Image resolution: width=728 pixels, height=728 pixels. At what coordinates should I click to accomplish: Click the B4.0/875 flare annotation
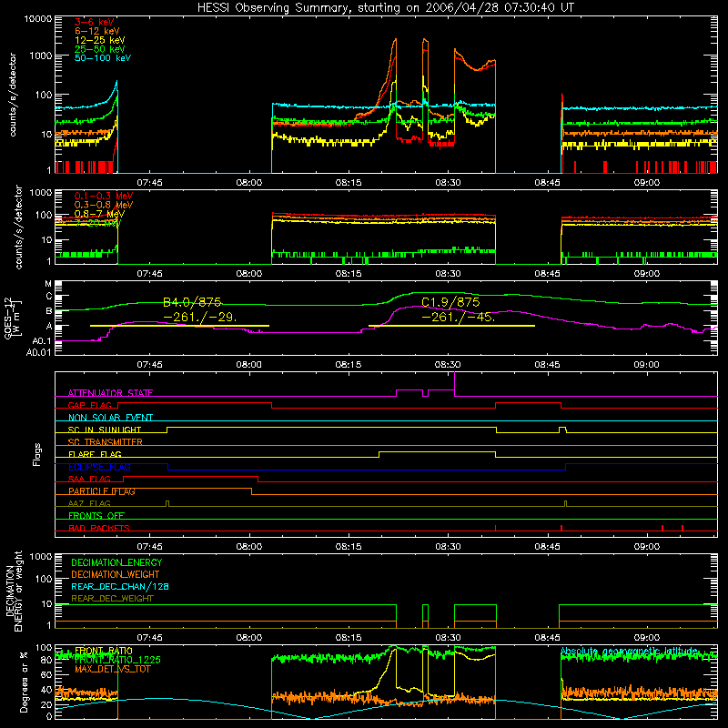coord(192,303)
